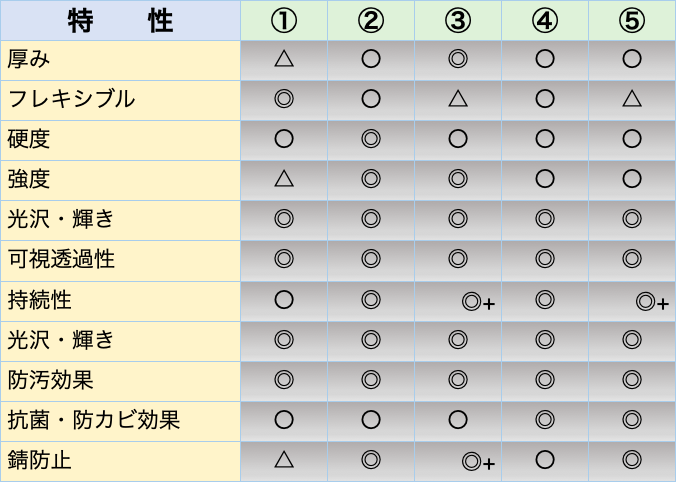Select the double circle in the 硬度 row
The height and width of the screenshot is (482, 676).
point(371,139)
